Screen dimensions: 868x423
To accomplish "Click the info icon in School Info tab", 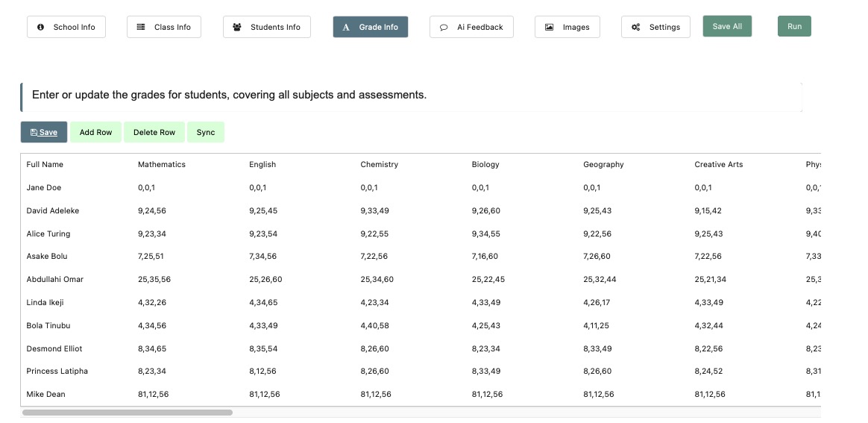I will [41, 28].
